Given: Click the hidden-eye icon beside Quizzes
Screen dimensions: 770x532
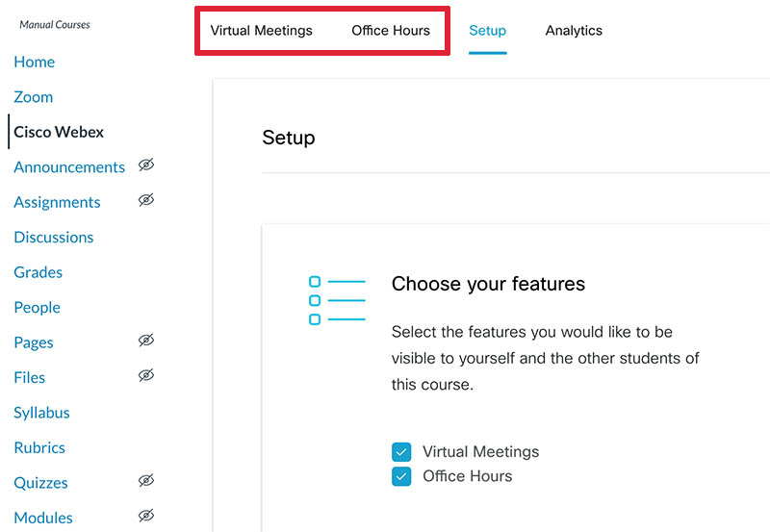Looking at the screenshot, I should [x=146, y=480].
